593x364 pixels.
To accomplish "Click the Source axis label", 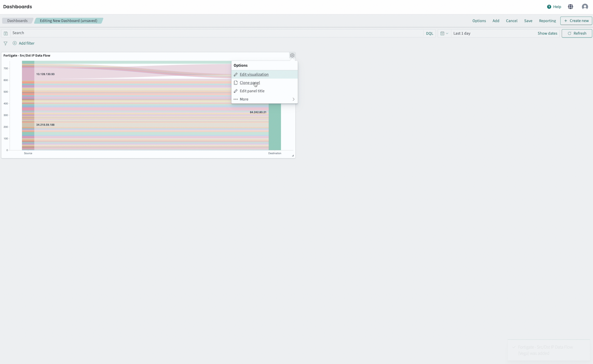I will coord(28,153).
